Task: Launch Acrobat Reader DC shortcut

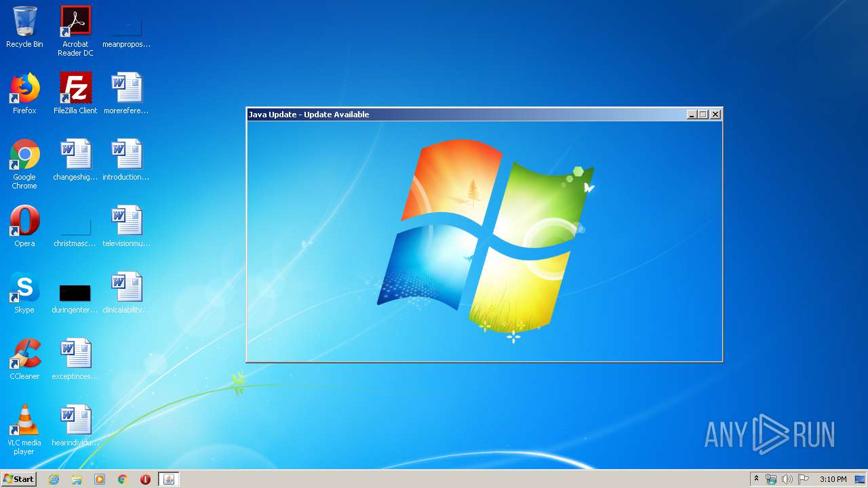Action: tap(75, 31)
